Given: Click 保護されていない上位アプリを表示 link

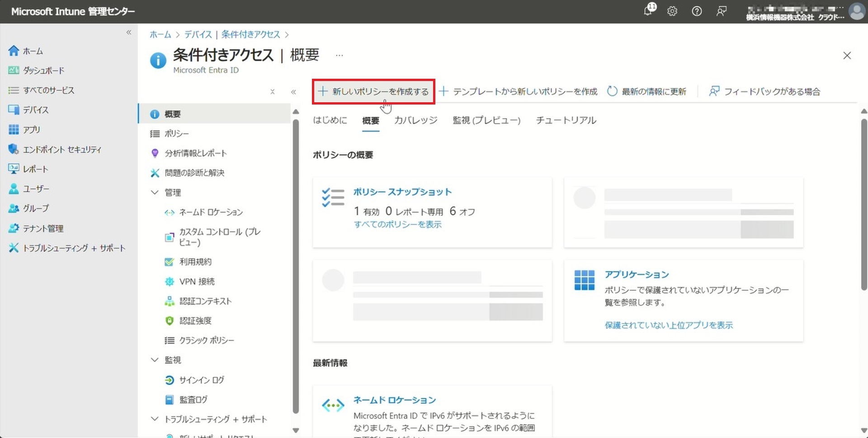Looking at the screenshot, I should point(669,325).
